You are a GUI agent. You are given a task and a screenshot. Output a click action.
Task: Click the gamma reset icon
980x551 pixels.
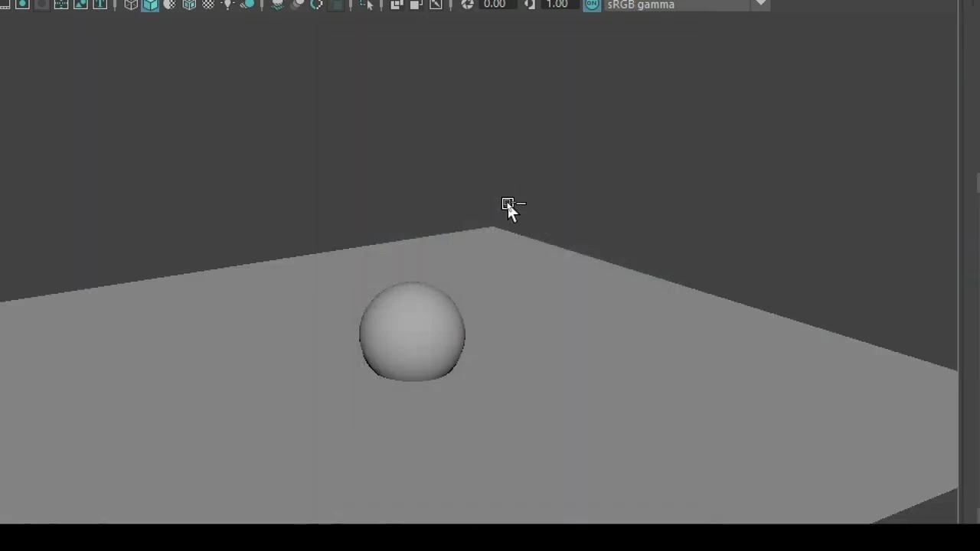coord(530,5)
